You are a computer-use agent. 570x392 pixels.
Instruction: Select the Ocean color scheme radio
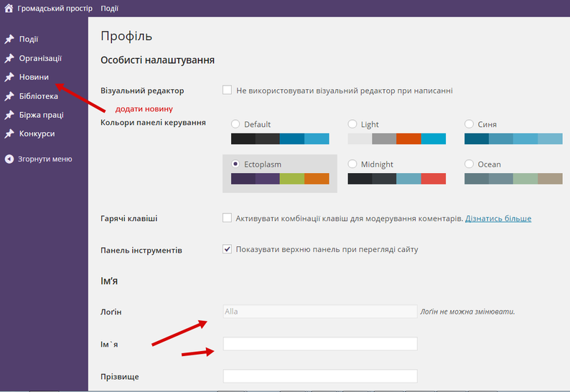click(469, 164)
